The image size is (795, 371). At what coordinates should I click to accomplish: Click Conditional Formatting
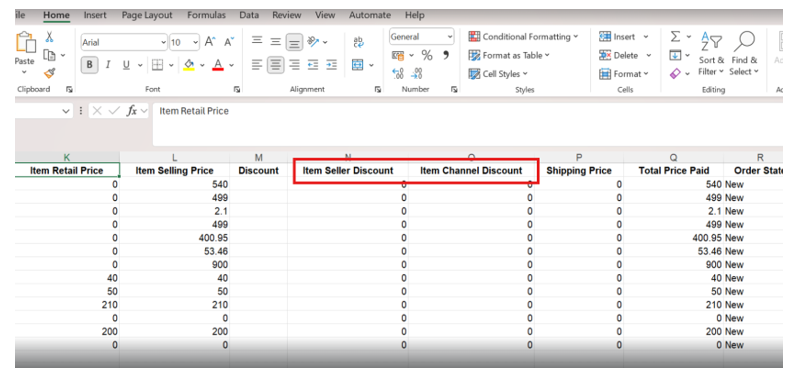click(523, 36)
